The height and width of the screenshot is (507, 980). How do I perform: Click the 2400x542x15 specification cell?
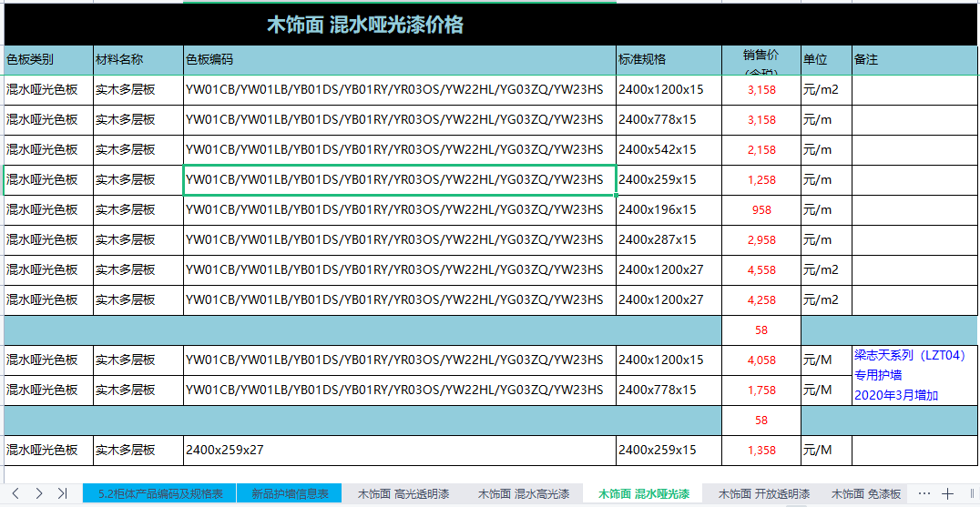pyautogui.click(x=668, y=149)
